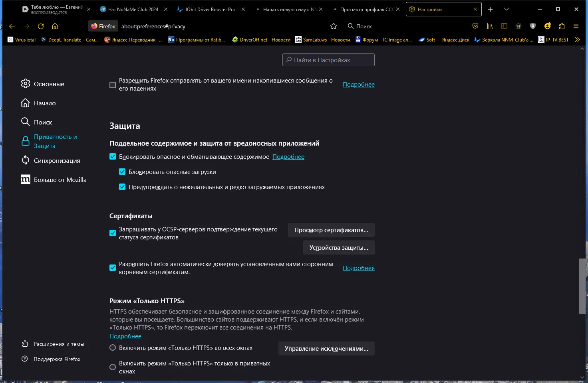Click 'Просмотр сертификатов...' button
The width and height of the screenshot is (588, 383).
pos(331,230)
